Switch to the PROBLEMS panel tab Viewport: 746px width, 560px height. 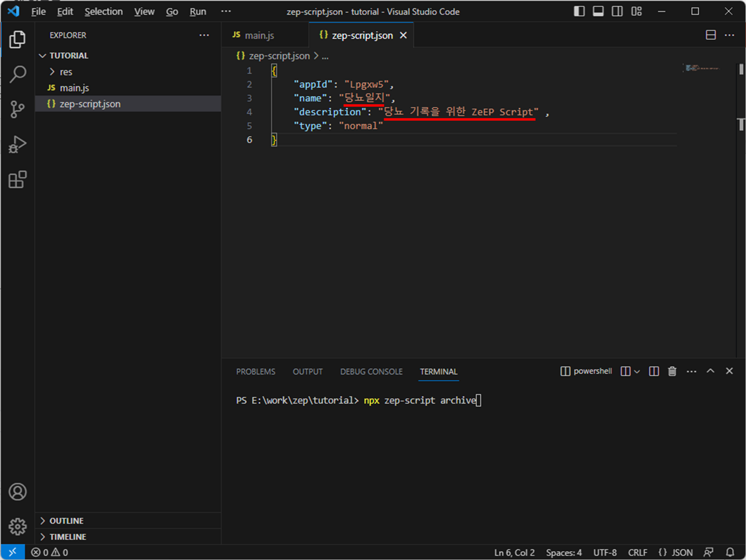[255, 372]
